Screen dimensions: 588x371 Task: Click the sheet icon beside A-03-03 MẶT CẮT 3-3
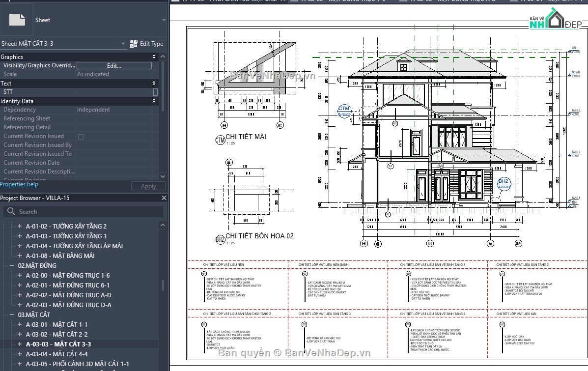20,344
